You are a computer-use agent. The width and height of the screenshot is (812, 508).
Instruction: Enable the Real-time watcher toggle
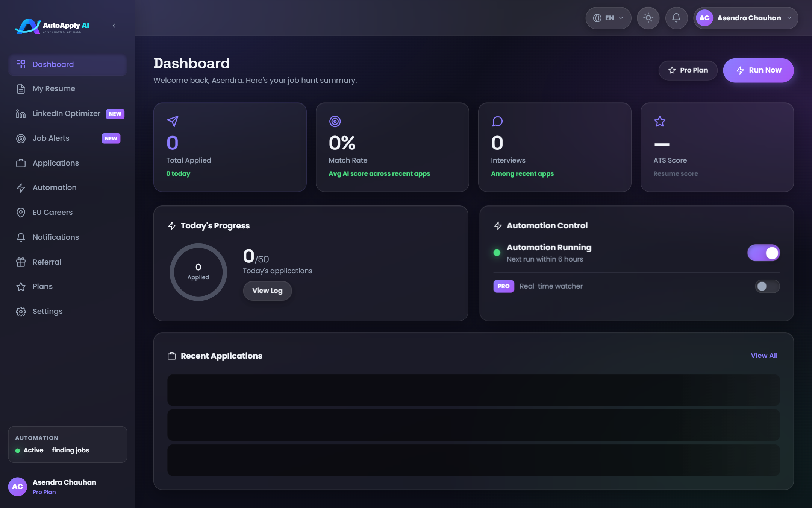pos(767,286)
